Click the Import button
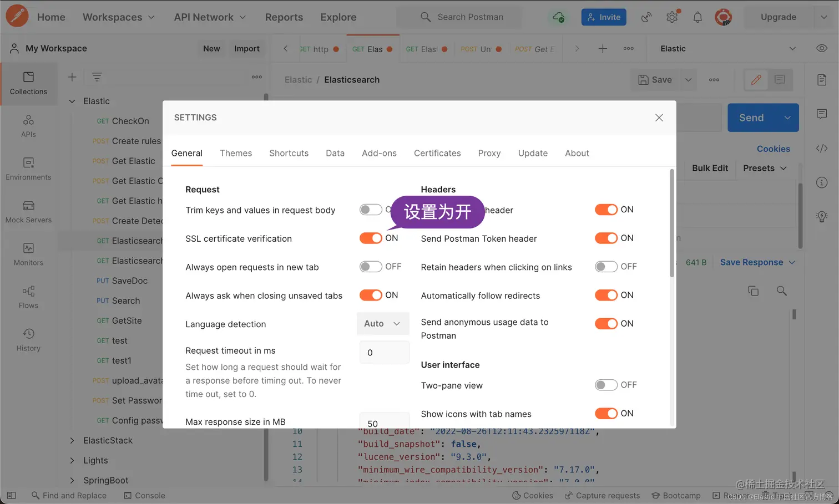Screen dimensions: 839x504 coord(247,49)
